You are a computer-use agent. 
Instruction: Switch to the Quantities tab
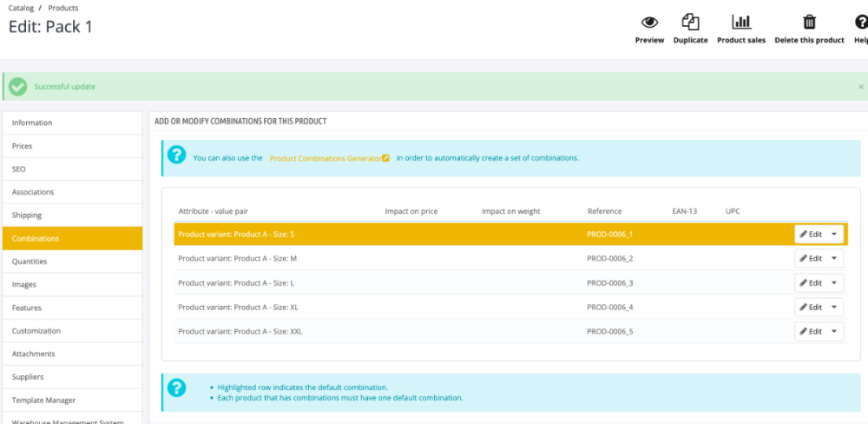click(73, 262)
